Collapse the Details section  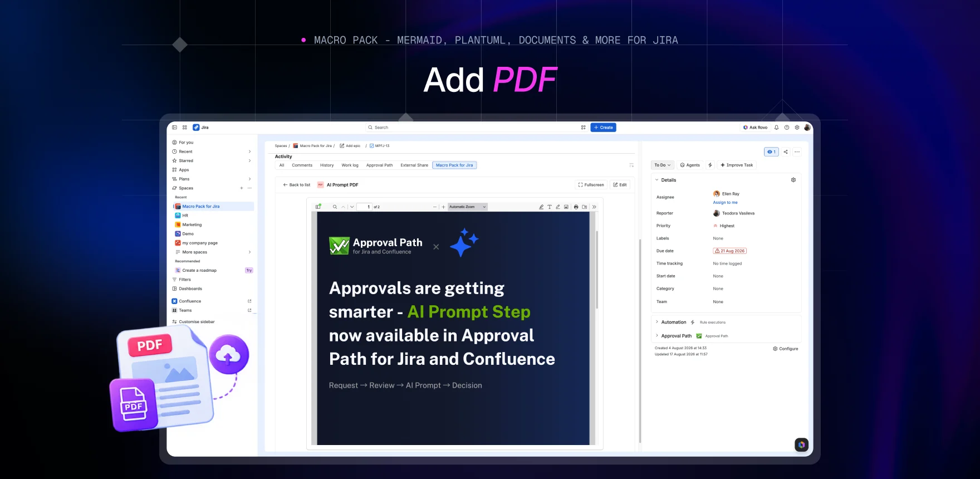[x=657, y=180]
